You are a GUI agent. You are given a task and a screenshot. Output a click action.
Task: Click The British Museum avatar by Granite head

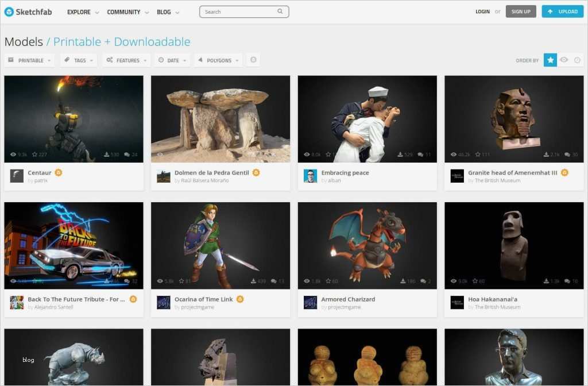point(457,176)
